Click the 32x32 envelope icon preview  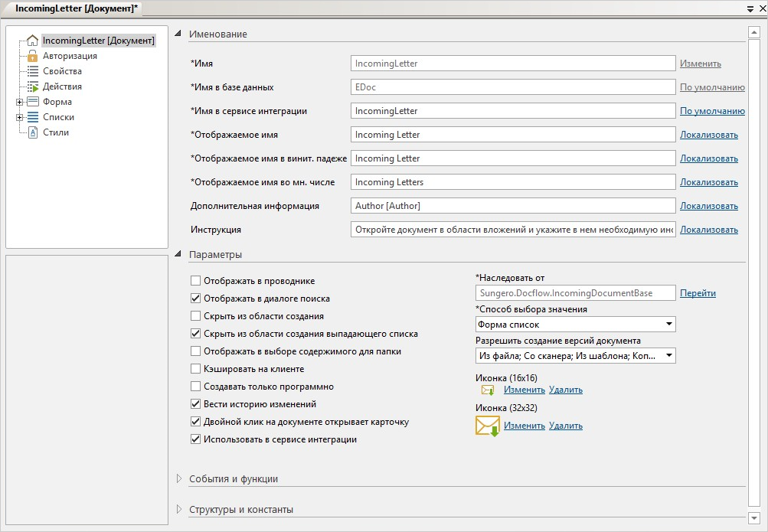click(x=487, y=426)
